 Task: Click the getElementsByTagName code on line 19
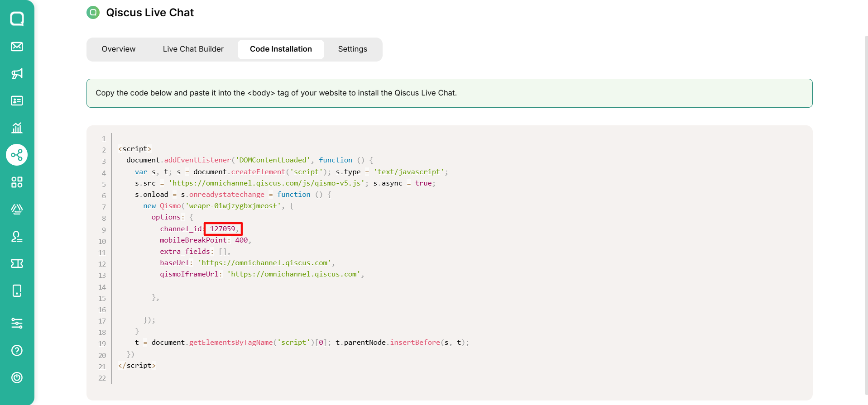(x=231, y=343)
